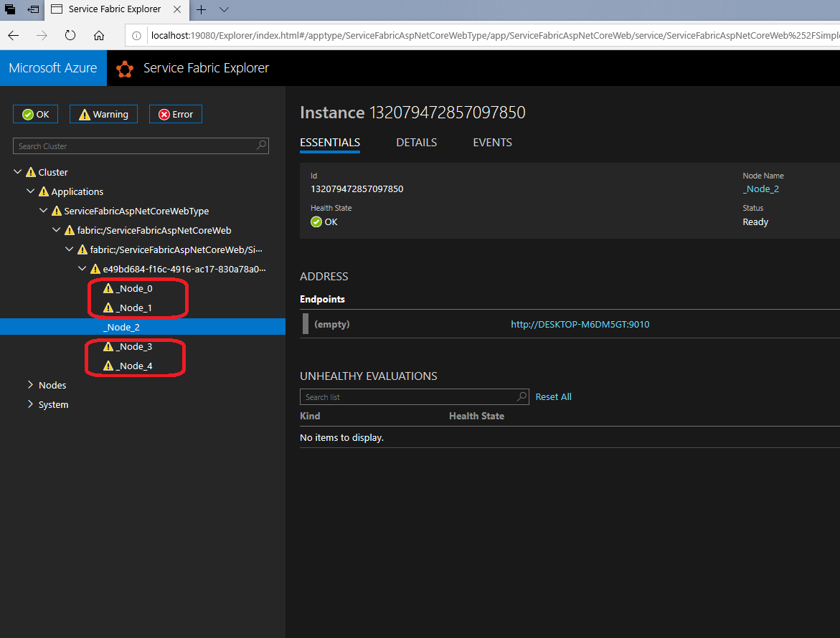This screenshot has height=638, width=840.
Task: Select the Nodes tree item label
Action: point(52,385)
